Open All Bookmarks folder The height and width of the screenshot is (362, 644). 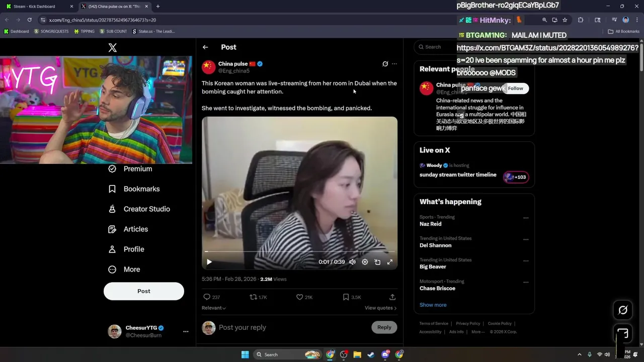coord(623,31)
